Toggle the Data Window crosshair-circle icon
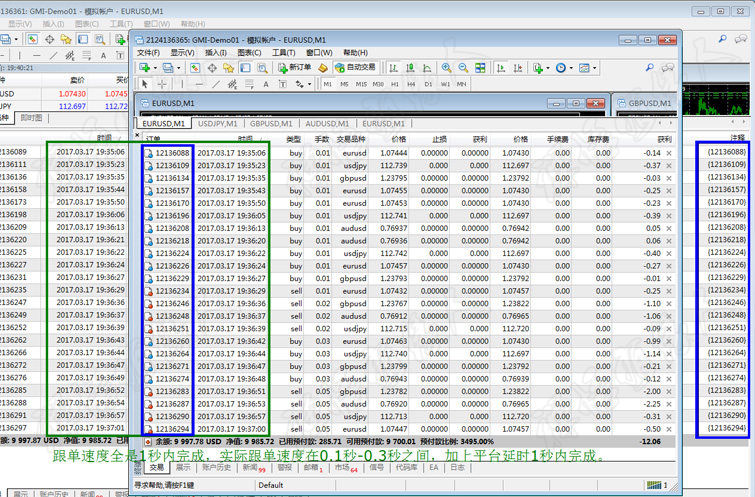Viewport: 755px width, 497px height. tap(212, 68)
